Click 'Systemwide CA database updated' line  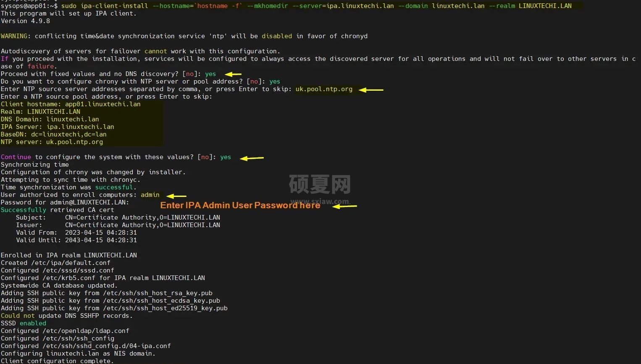[59, 285]
